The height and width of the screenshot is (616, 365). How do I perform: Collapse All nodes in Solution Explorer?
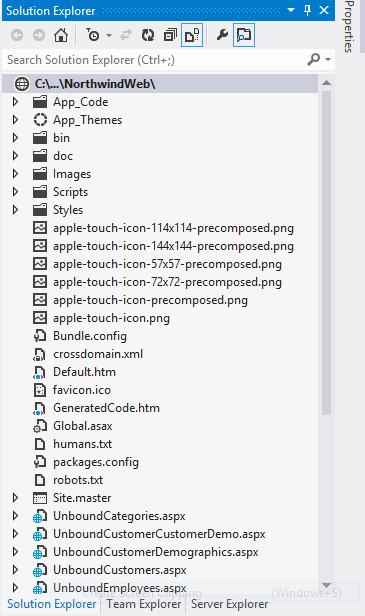170,35
